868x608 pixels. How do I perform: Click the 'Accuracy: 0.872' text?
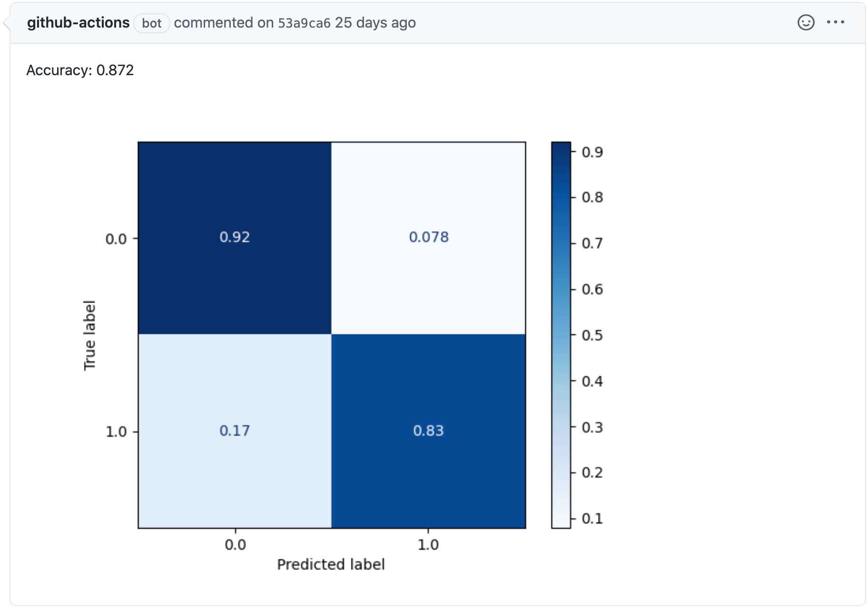coord(80,70)
